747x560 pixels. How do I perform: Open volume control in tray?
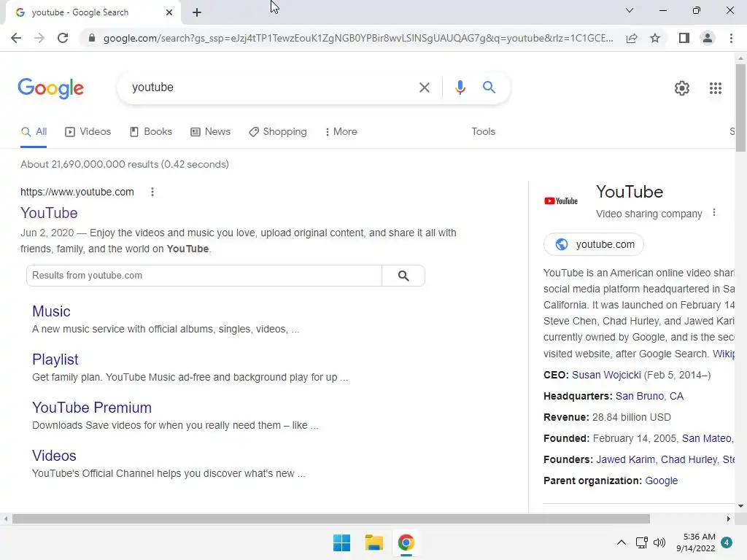pos(659,542)
